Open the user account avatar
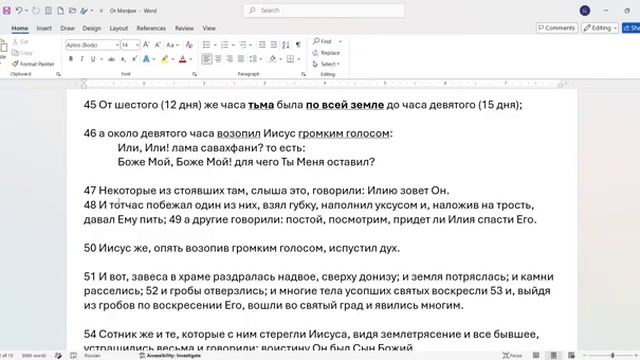640x360 pixels. pyautogui.click(x=585, y=11)
